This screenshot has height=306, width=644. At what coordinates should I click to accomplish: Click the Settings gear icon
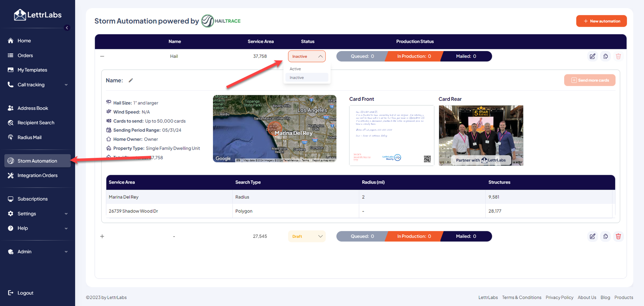[11, 214]
